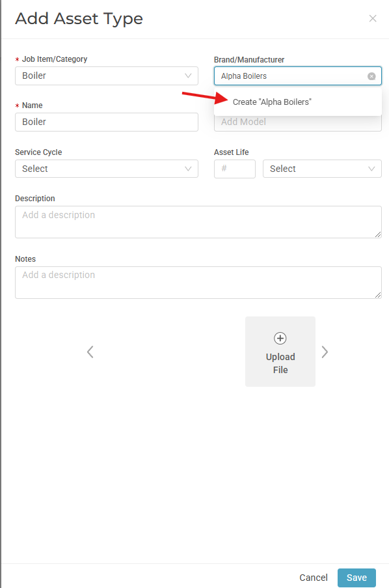This screenshot has width=389, height=588.
Task: Click the Asset Life number field
Action: pyautogui.click(x=235, y=169)
